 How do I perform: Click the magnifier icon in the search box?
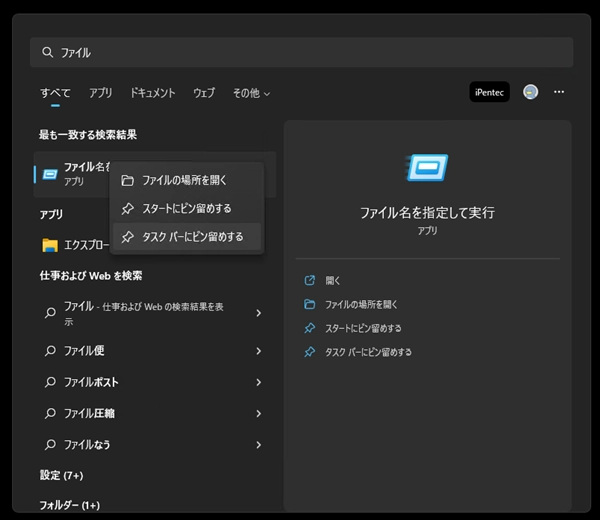[x=47, y=52]
